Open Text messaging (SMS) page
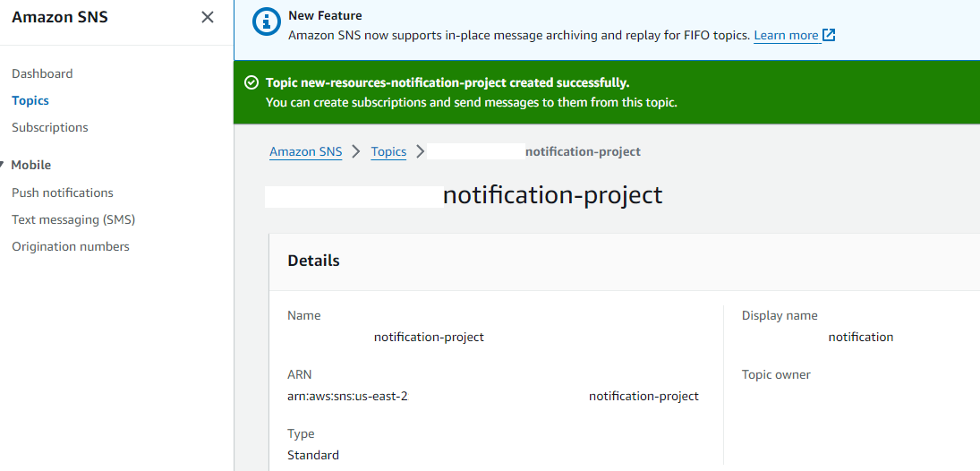Viewport: 980px width, 471px height. pyautogui.click(x=73, y=219)
